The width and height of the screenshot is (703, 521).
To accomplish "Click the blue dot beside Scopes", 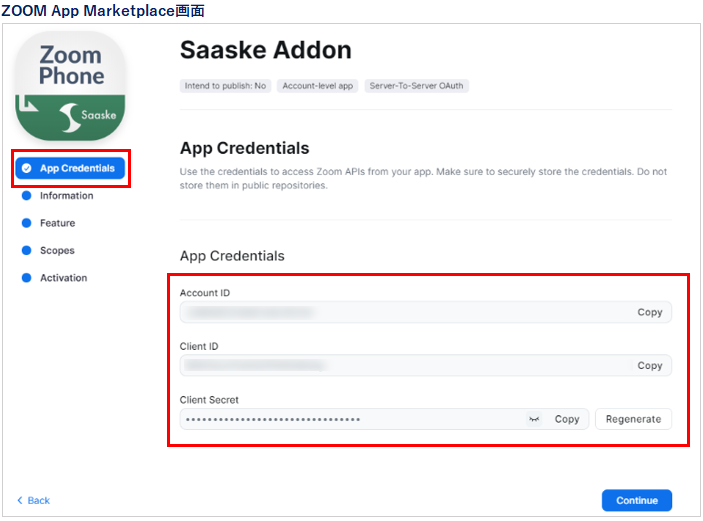I will pos(27,250).
